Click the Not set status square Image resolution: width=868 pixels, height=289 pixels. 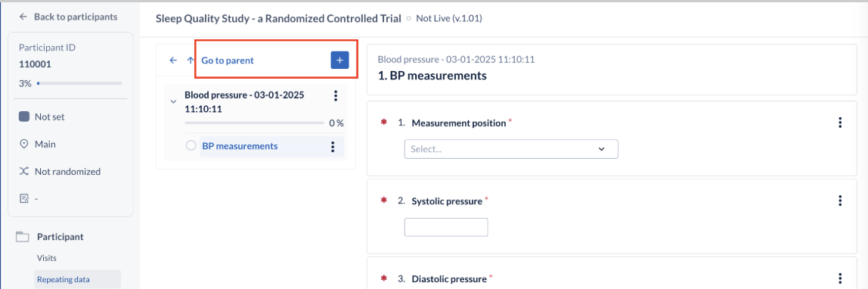pyautogui.click(x=23, y=117)
